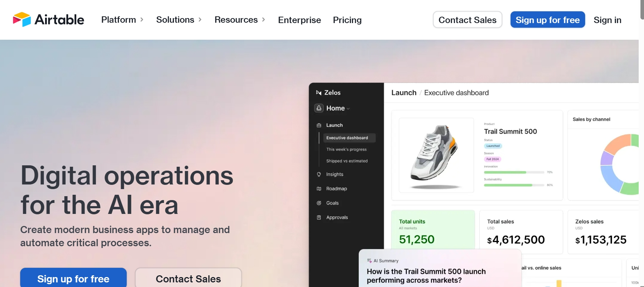Click the Zelos logo icon
644x287 pixels.
point(319,93)
